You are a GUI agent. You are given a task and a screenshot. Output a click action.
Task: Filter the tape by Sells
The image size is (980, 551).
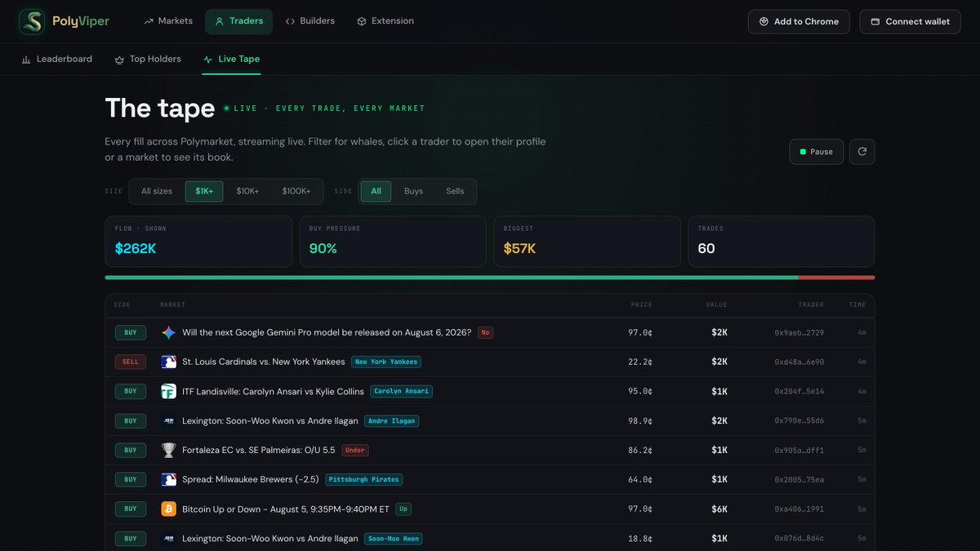click(x=455, y=191)
